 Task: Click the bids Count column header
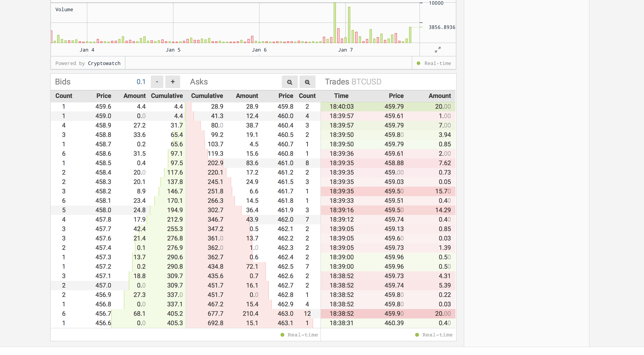click(x=64, y=96)
